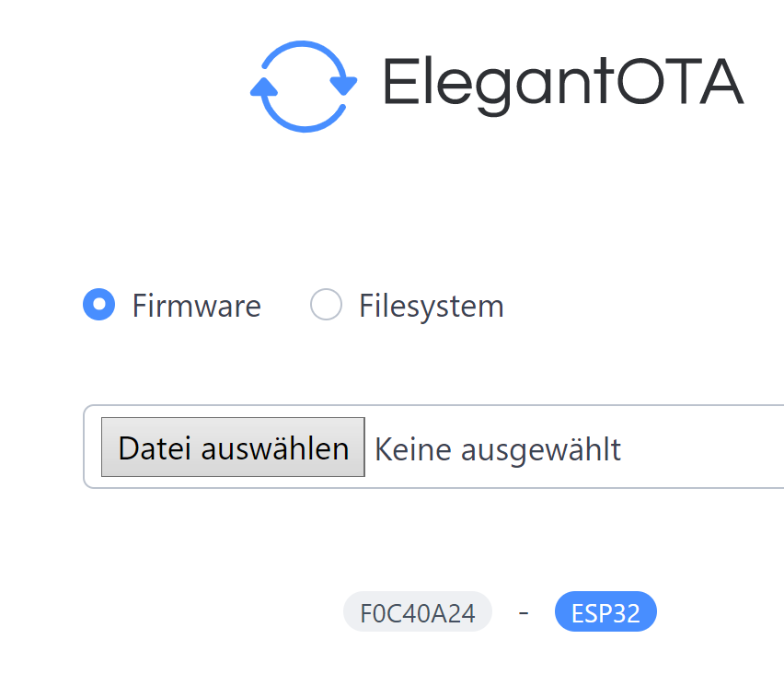Click the blue ESP32 chip badge
The height and width of the screenshot is (674, 784).
(x=605, y=612)
